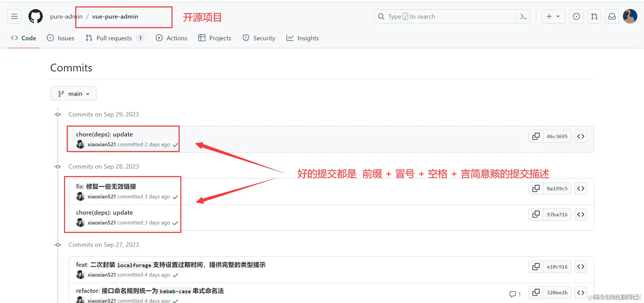This screenshot has width=644, height=303.
Task: Click the 'Commits on Sep 29, 2023' heading
Action: (104, 114)
